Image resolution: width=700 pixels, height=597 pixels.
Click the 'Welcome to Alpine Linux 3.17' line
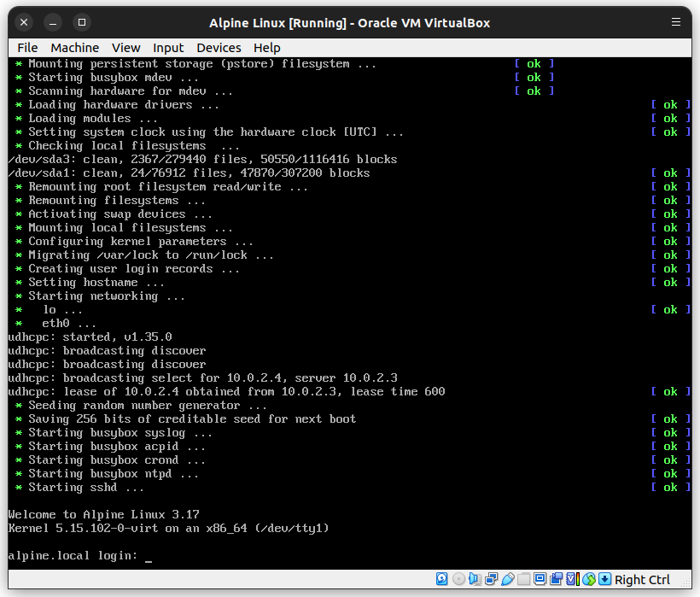click(103, 514)
